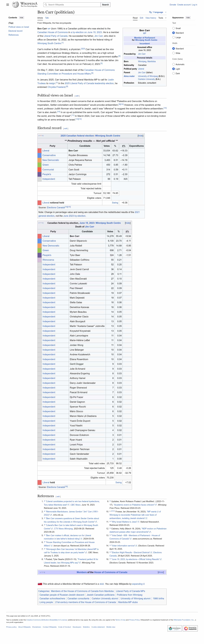Hide the 2025 federal election table
This screenshot has height=644, width=204.
tap(141, 136)
